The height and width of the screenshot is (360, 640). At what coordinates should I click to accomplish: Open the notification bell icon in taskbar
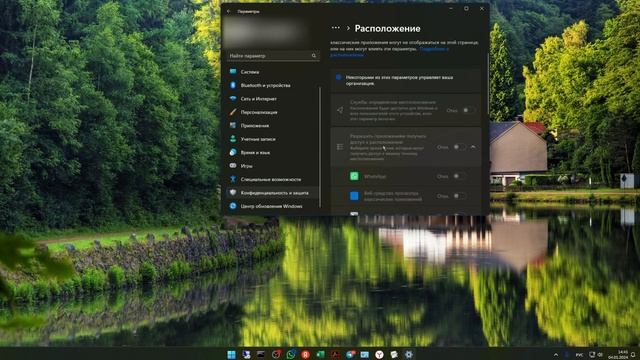(634, 355)
